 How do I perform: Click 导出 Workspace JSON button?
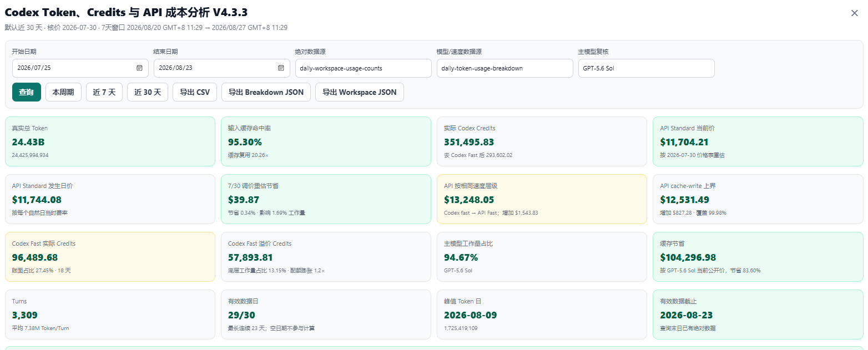point(360,92)
